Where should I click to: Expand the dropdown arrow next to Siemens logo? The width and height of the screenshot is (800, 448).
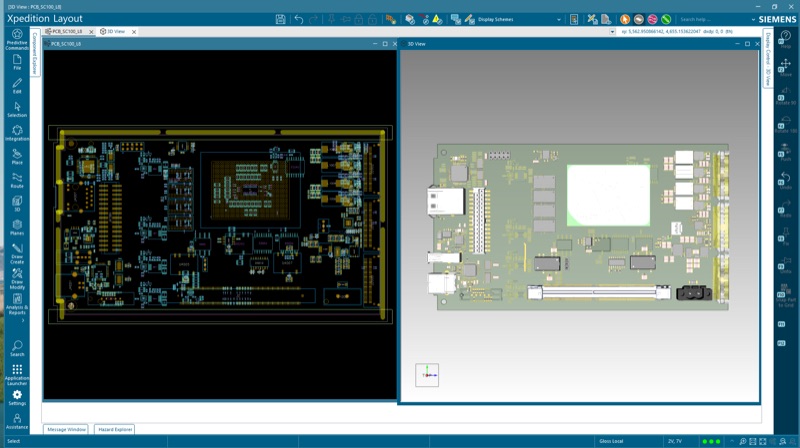753,19
